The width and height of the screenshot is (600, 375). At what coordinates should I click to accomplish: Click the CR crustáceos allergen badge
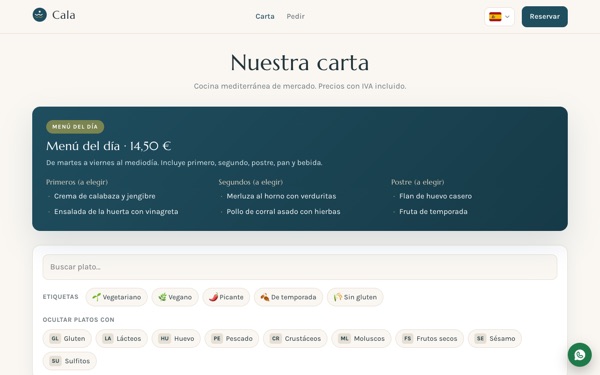pos(276,338)
